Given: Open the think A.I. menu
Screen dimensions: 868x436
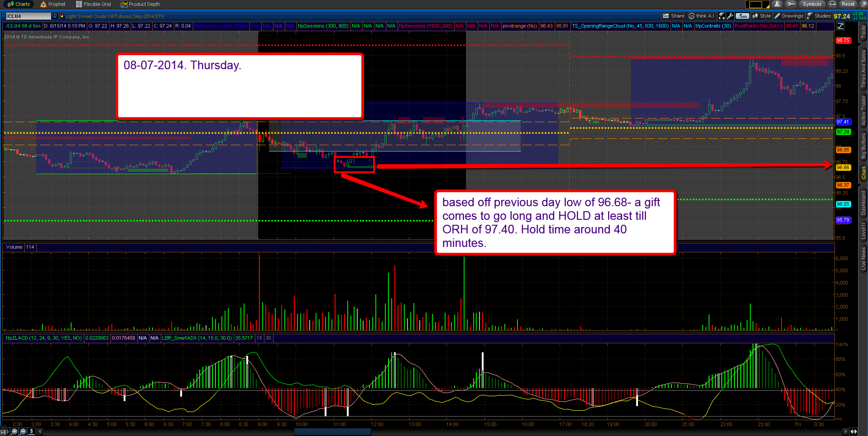Looking at the screenshot, I should coord(702,16).
